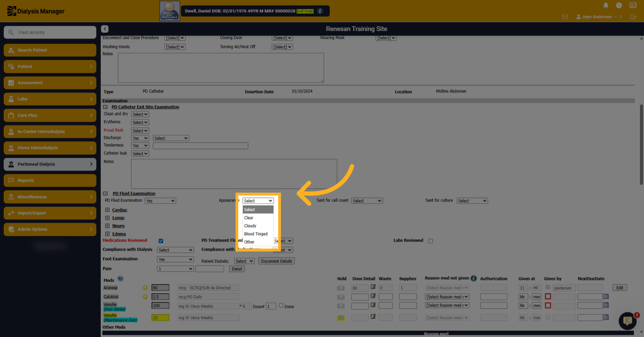Choose Cloudy in Appearance list
Screen dimensions: 644x337
pyautogui.click(x=258, y=226)
